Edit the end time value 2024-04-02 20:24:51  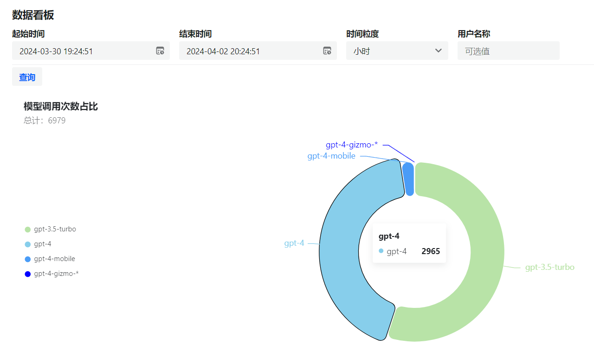[223, 51]
